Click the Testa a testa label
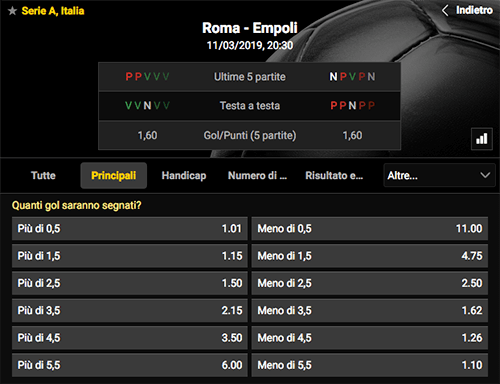The height and width of the screenshot is (384, 500). click(x=250, y=106)
